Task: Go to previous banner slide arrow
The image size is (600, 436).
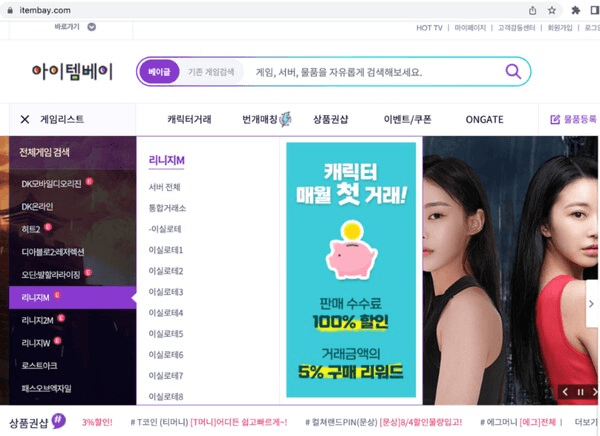Action: (x=565, y=392)
